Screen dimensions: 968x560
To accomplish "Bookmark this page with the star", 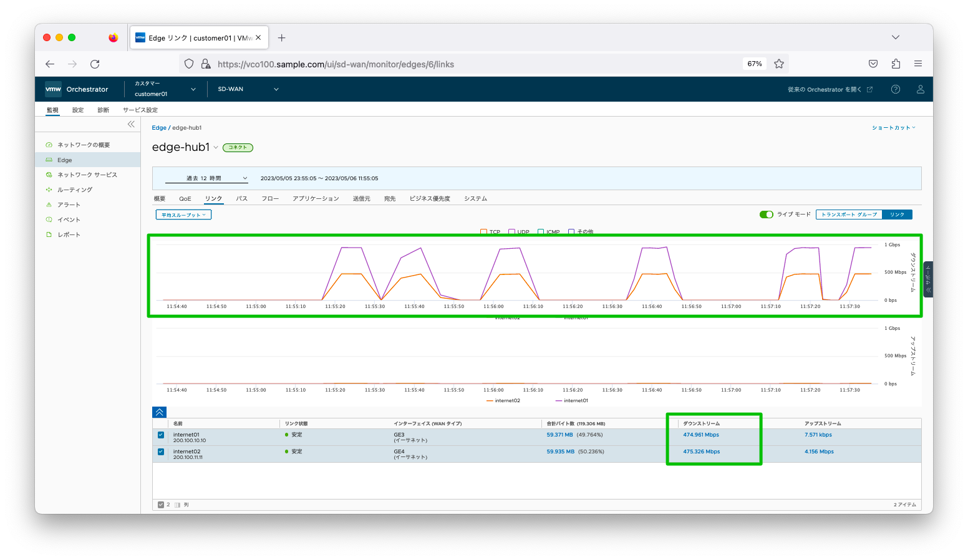I will pyautogui.click(x=779, y=64).
